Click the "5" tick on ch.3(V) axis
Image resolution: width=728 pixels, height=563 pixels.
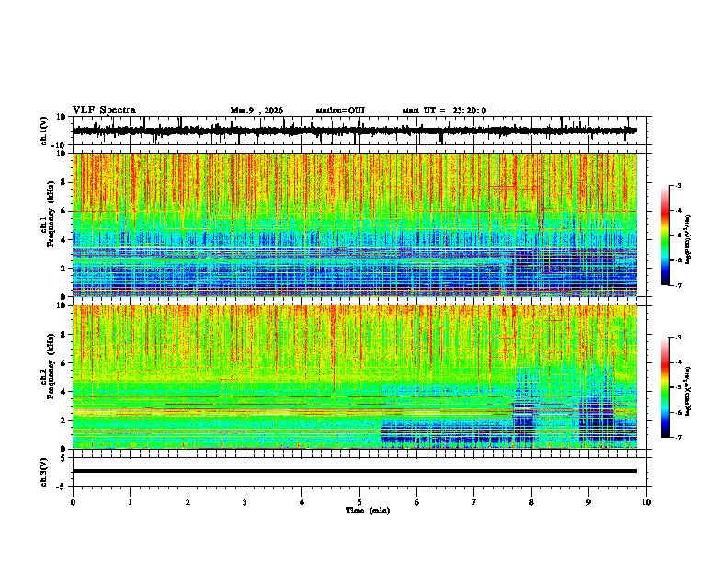(x=64, y=458)
